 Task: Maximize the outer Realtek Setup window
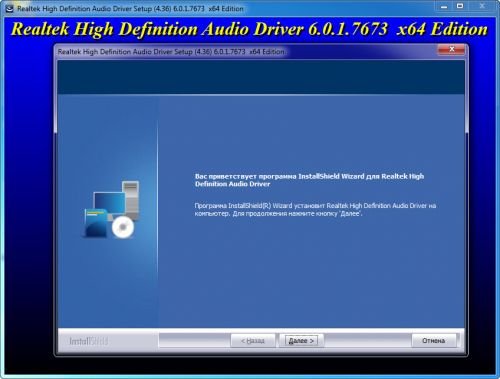[460, 6]
